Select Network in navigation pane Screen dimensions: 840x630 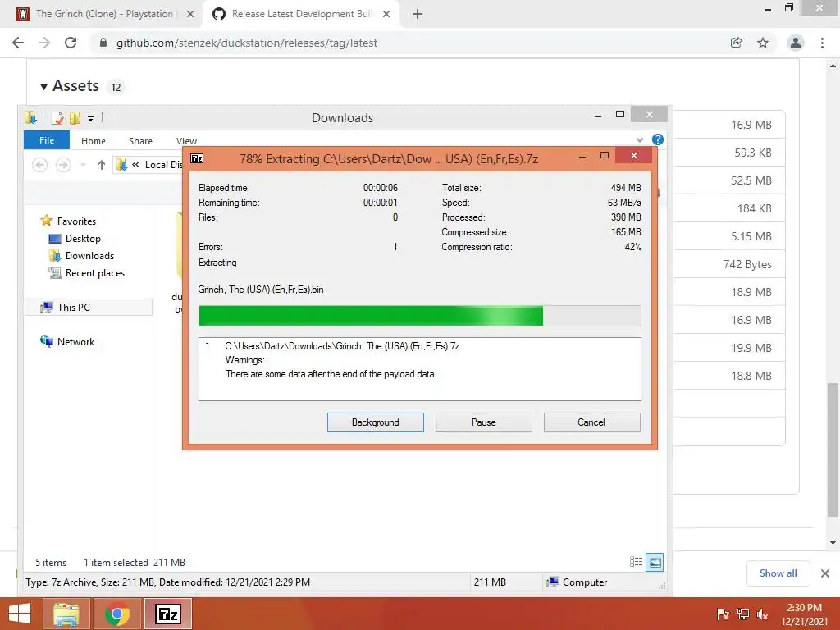pyautogui.click(x=67, y=341)
